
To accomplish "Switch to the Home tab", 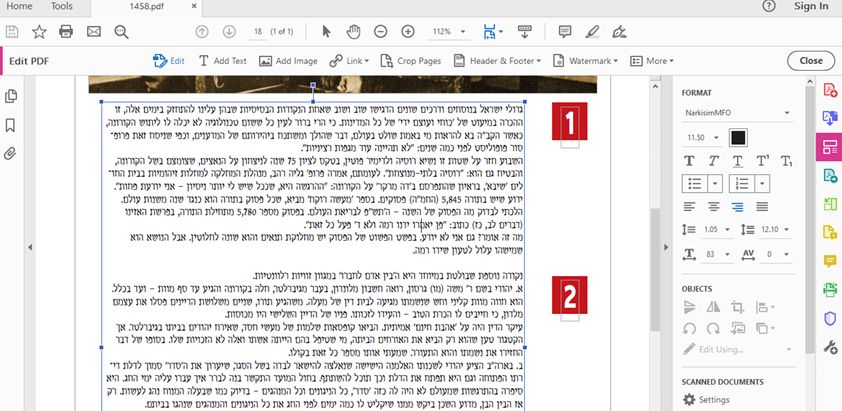I will pyautogui.click(x=19, y=6).
